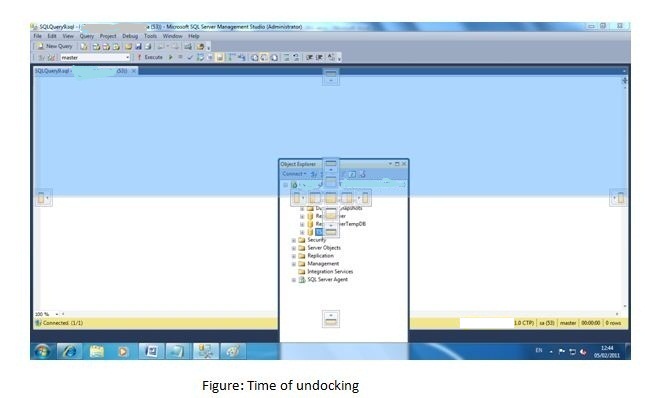
Task: Click the dock-right guide at window edge
Action: [x=619, y=198]
